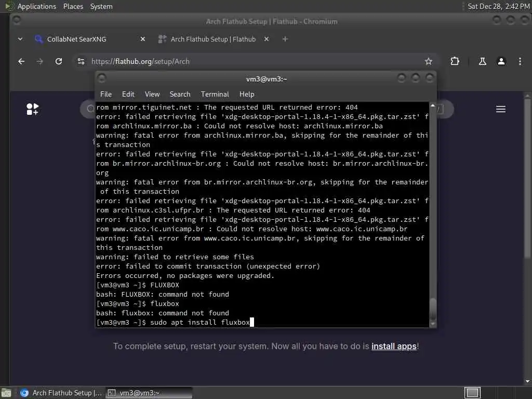Screen dimensions: 532x399
Task: Open a new browser tab
Action: 285,39
